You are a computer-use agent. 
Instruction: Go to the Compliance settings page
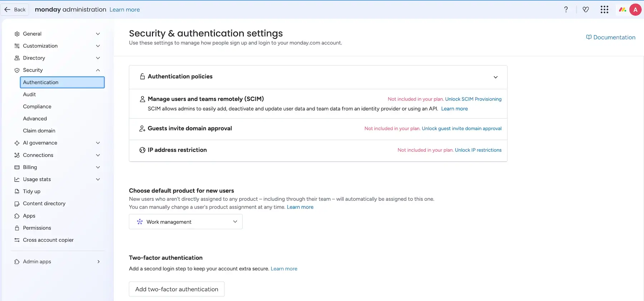[37, 107]
